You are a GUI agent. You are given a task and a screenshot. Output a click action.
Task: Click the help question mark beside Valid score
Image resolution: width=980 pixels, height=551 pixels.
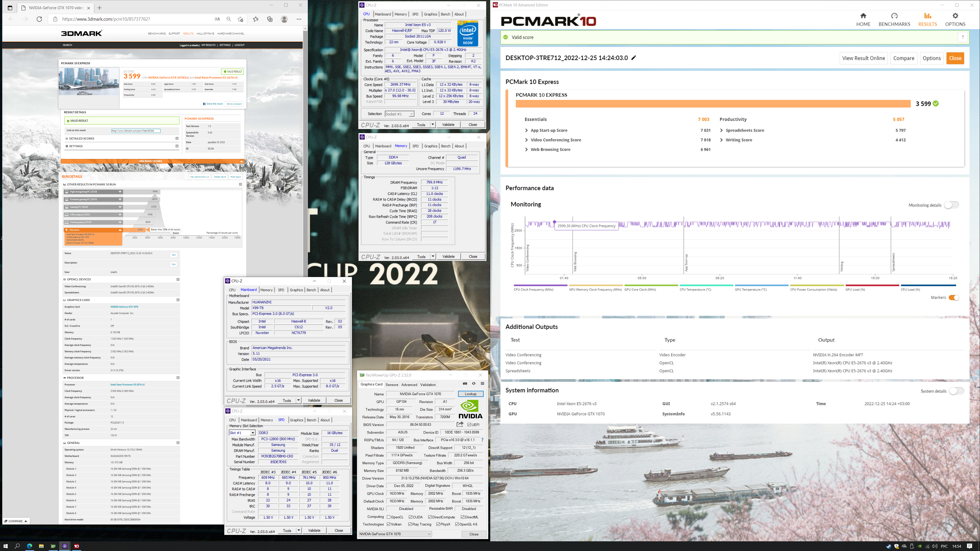(962, 37)
